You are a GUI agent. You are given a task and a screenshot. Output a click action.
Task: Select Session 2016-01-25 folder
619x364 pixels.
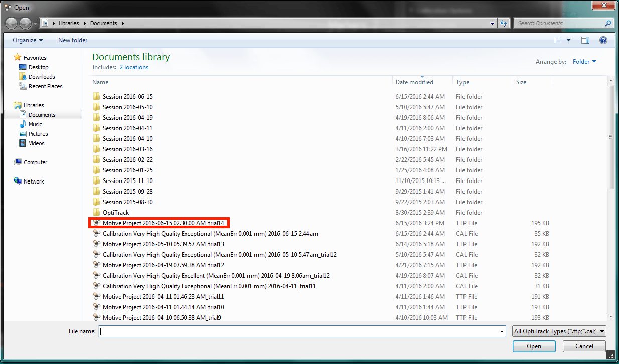(128, 170)
